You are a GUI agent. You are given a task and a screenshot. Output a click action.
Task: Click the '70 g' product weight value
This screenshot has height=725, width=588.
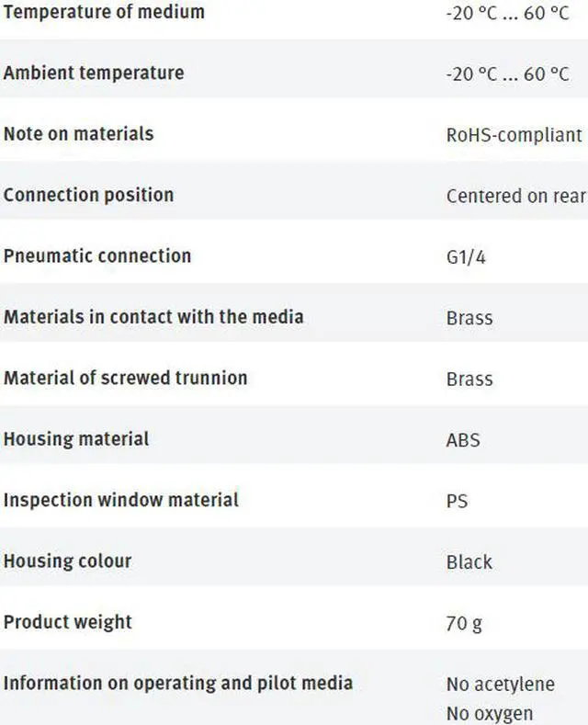[x=464, y=623]
